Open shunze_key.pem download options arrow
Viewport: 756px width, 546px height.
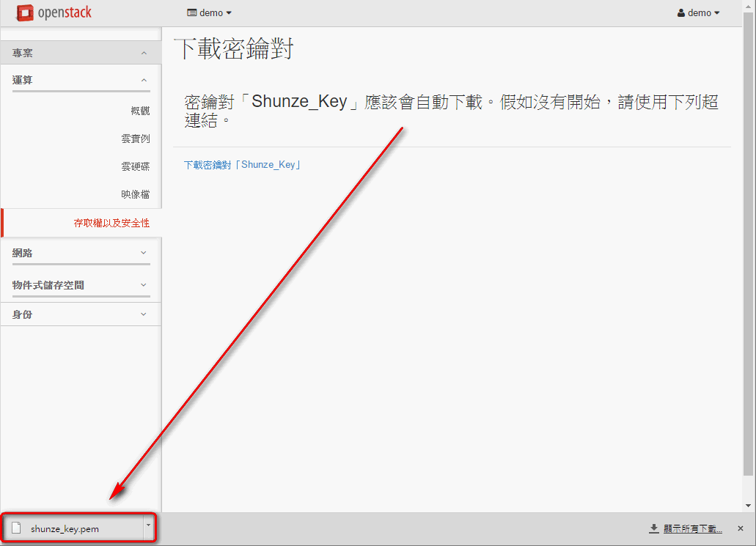coord(149,527)
